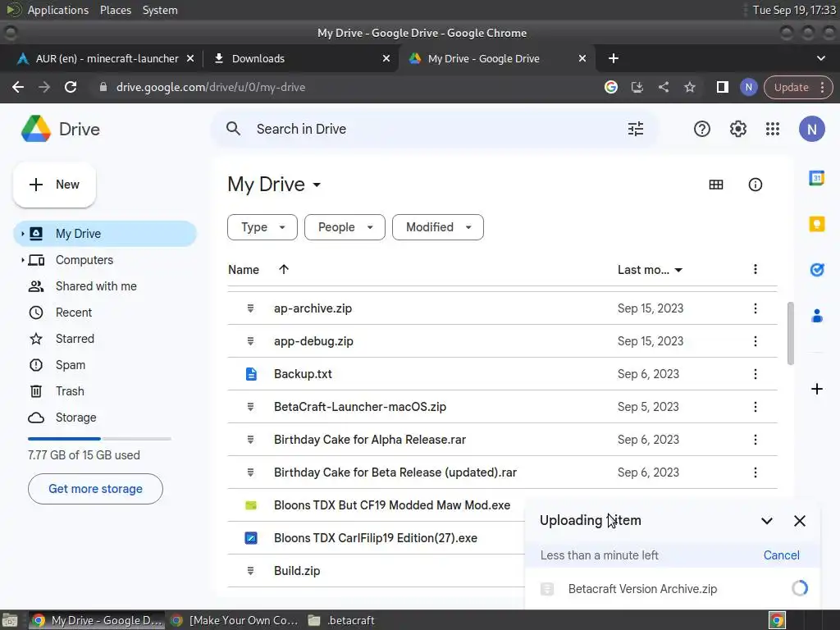Open the Google apps grid
This screenshot has width=840, height=630.
(773, 129)
